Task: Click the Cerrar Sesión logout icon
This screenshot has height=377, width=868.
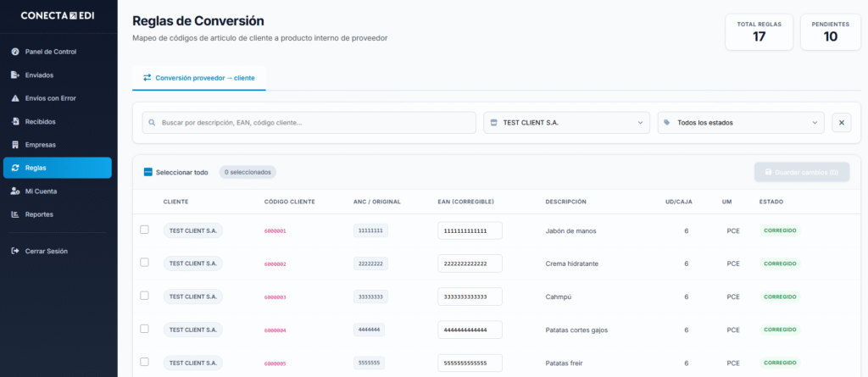Action: point(15,251)
